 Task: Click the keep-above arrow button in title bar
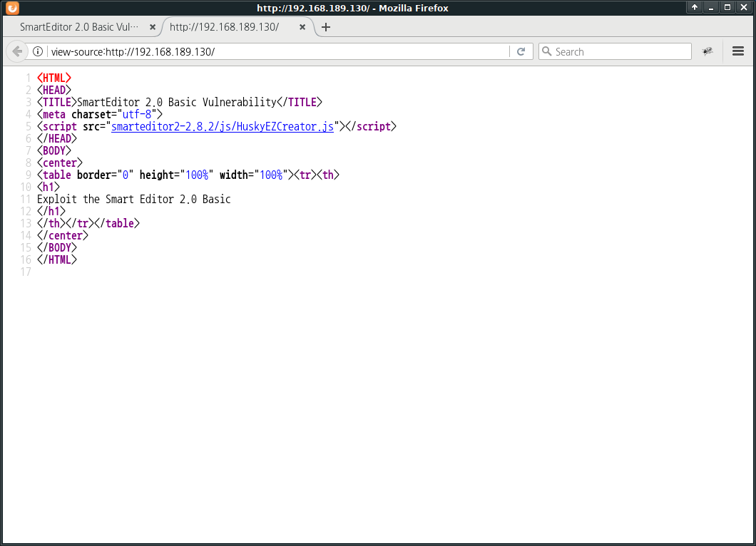point(694,7)
